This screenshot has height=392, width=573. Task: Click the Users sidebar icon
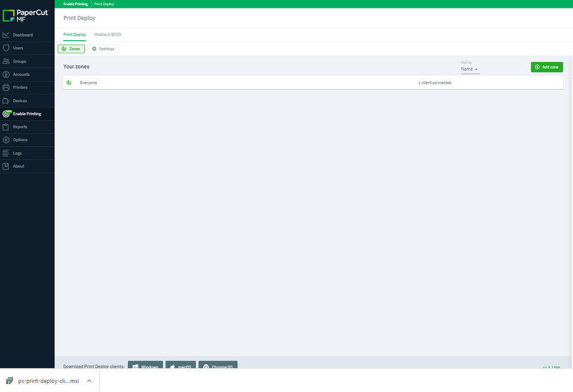pyautogui.click(x=6, y=48)
